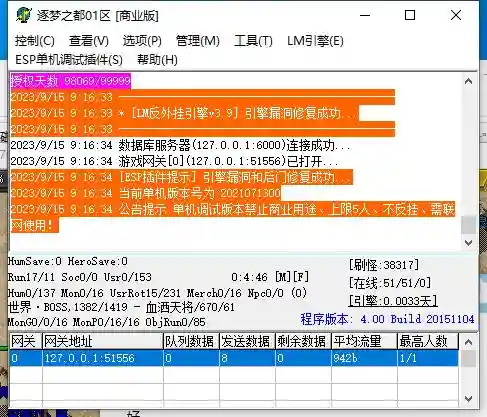The width and height of the screenshot is (487, 417).
Task: Open the 控制(C) menu
Action: point(35,41)
